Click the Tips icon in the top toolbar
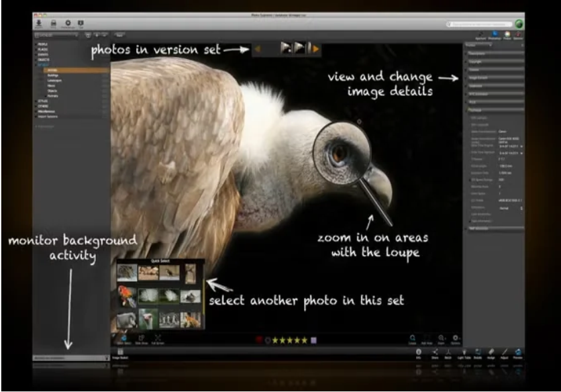Screen dimensions: 561x392 [81, 23]
